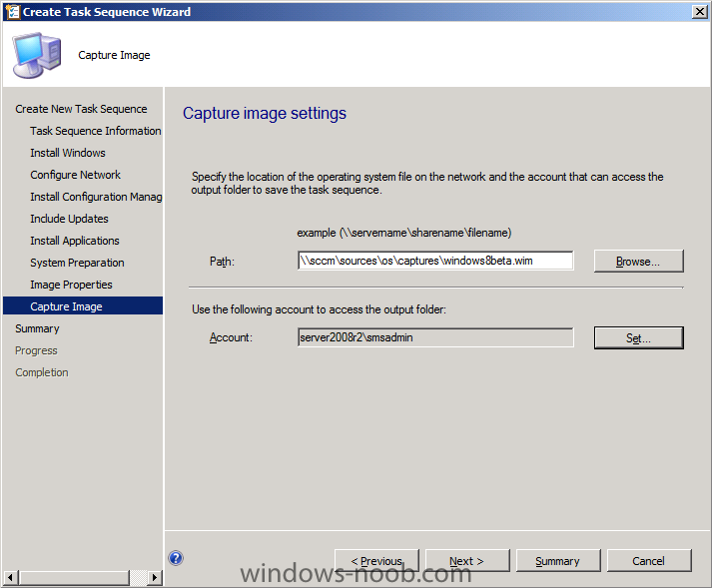The width and height of the screenshot is (712, 588).
Task: Select Progress step in sidebar
Action: pyautogui.click(x=36, y=350)
